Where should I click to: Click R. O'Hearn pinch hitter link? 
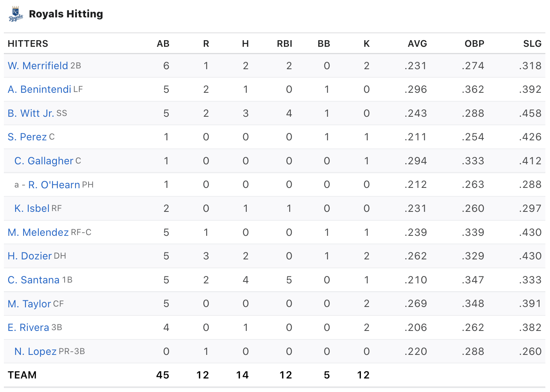54,185
